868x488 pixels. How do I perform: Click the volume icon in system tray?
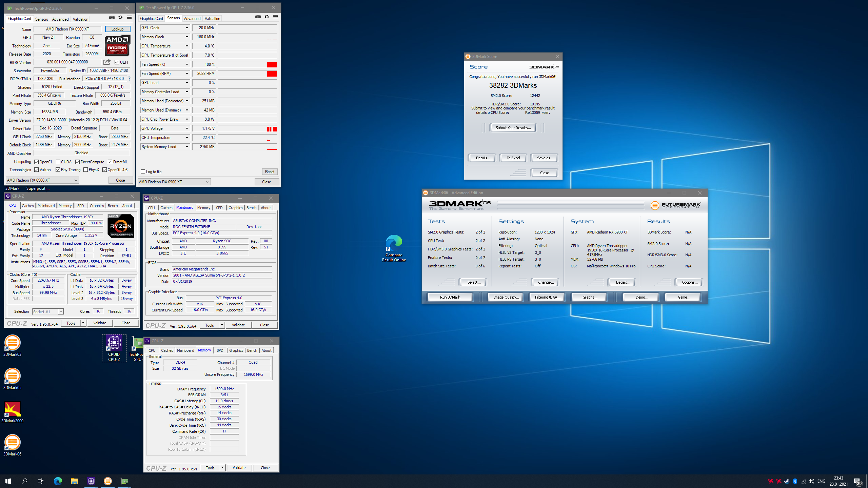click(x=811, y=481)
